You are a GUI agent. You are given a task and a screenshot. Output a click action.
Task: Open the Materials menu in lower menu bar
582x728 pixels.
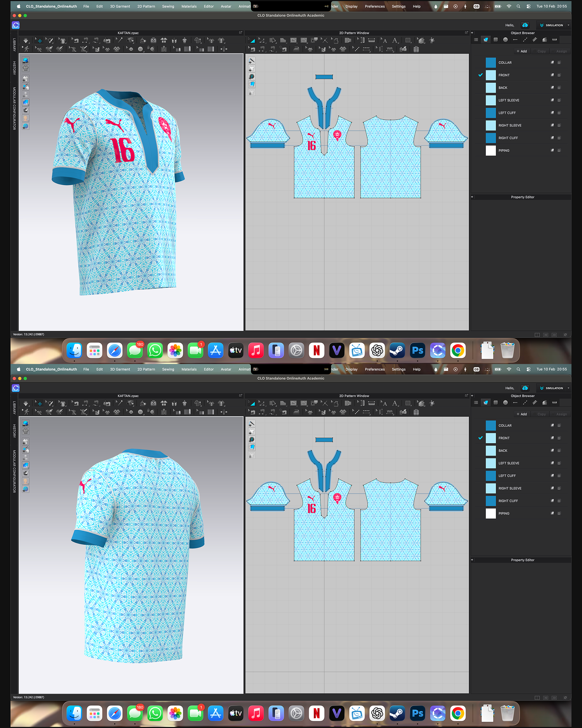tap(189, 369)
